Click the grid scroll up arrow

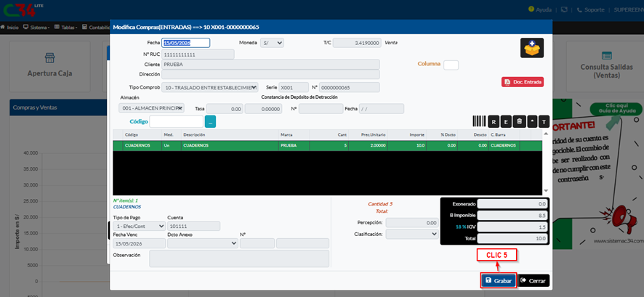tap(546, 134)
